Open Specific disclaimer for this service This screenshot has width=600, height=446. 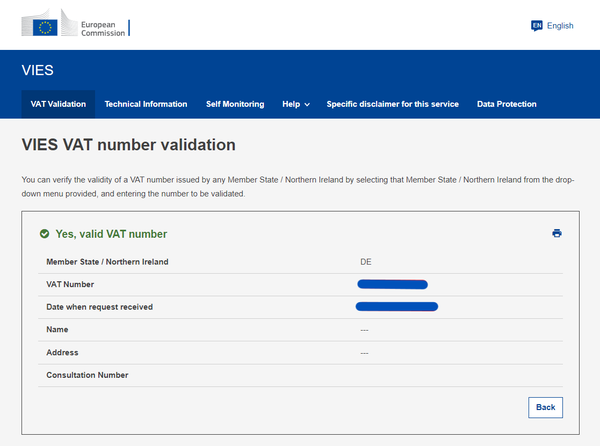click(394, 104)
